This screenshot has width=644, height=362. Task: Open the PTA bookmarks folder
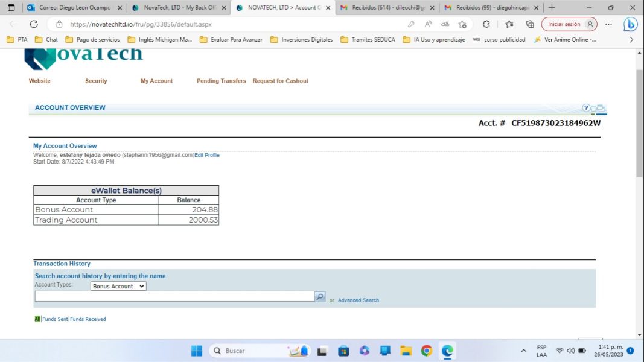18,40
